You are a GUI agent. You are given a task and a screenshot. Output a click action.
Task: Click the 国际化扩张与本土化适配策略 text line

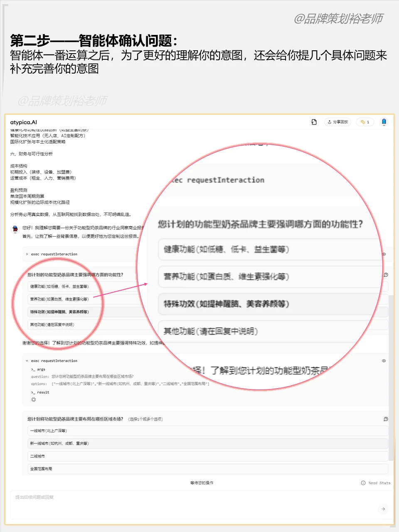(x=38, y=142)
